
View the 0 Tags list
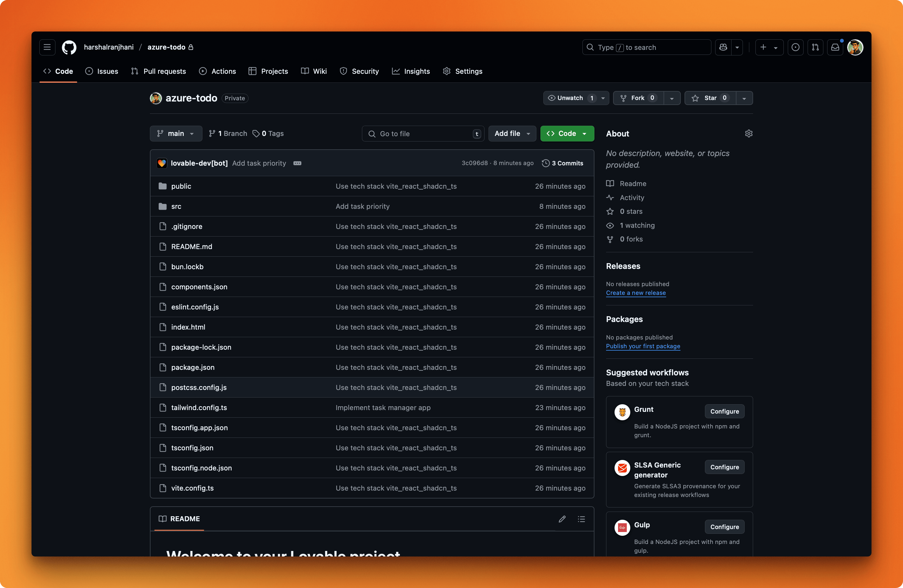268,134
